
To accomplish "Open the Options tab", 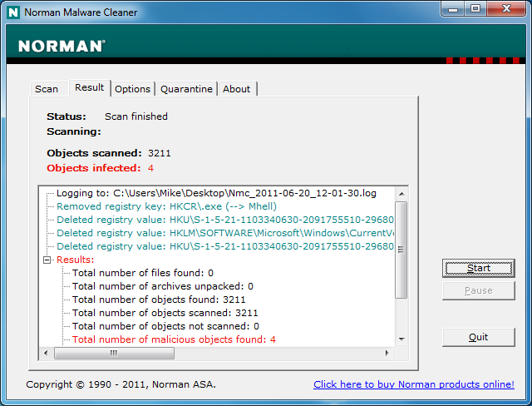I will (x=133, y=89).
